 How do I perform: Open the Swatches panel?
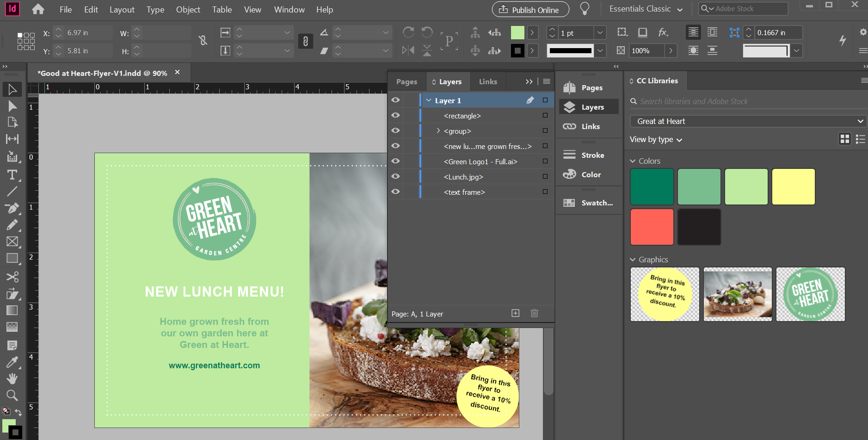(x=589, y=202)
